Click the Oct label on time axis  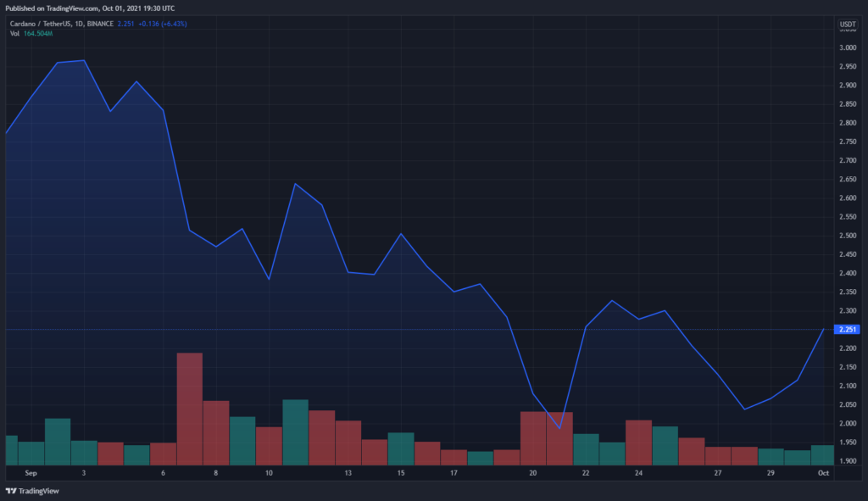(823, 473)
